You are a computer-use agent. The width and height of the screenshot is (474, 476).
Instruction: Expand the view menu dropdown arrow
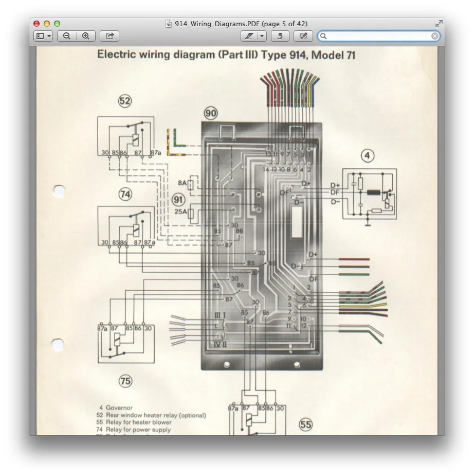click(49, 36)
